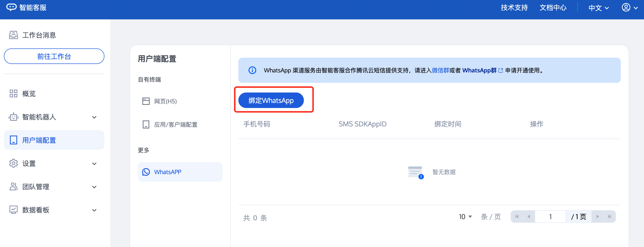
Task: Click the / 1 页 total pages text
Action: pos(578,217)
